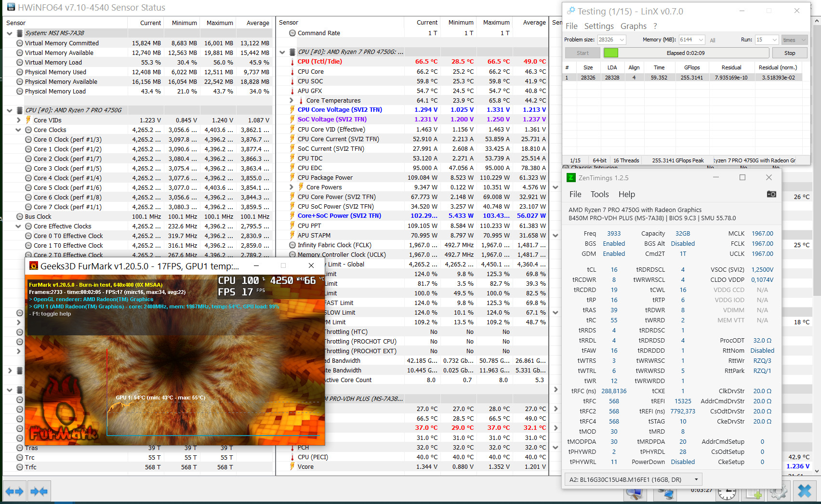Click the bolt icon beside Core VIDs

coord(28,120)
